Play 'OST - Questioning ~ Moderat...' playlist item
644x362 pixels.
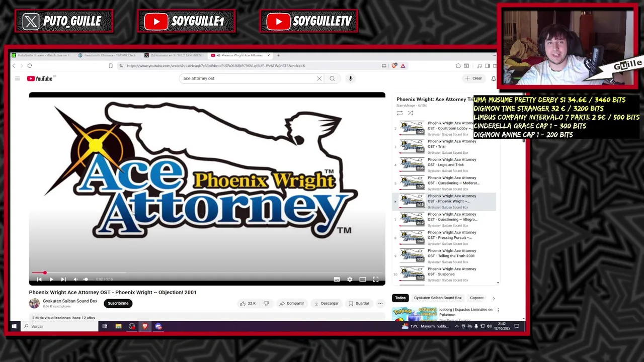coord(444,183)
